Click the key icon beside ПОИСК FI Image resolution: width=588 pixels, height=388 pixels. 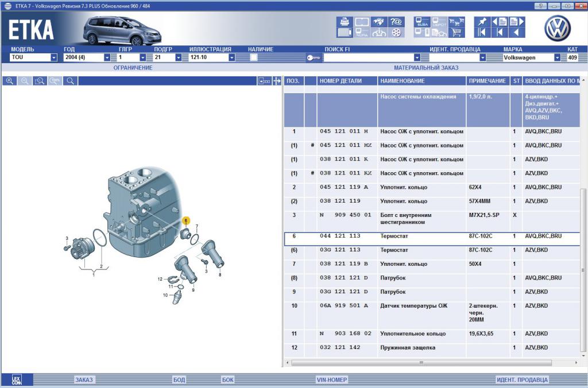click(x=314, y=58)
